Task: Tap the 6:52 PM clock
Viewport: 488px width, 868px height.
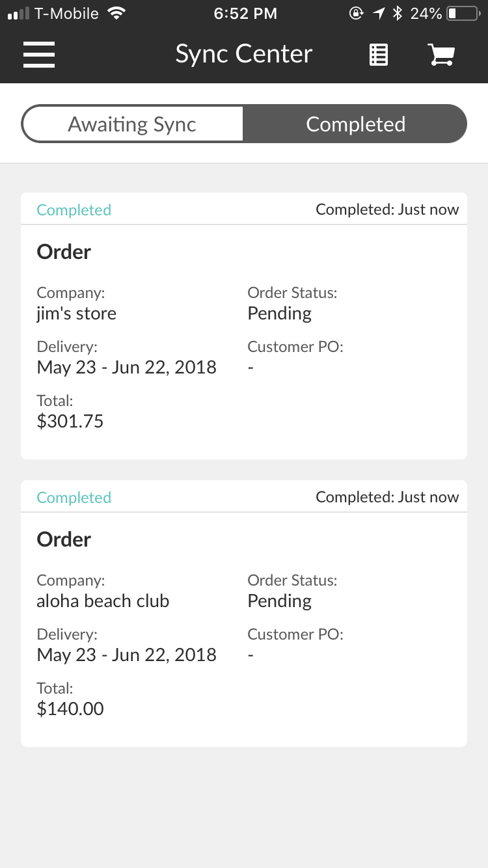Action: click(x=245, y=13)
